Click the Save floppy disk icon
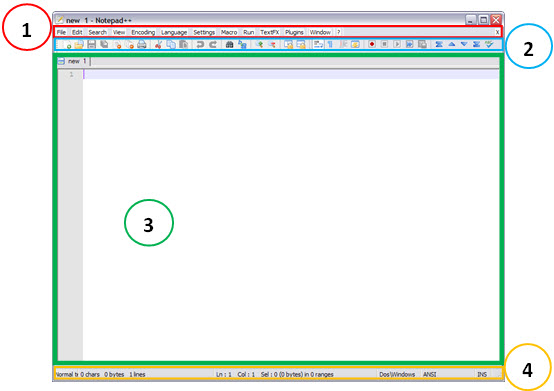Screen dimensions: 554x391 pyautogui.click(x=92, y=45)
